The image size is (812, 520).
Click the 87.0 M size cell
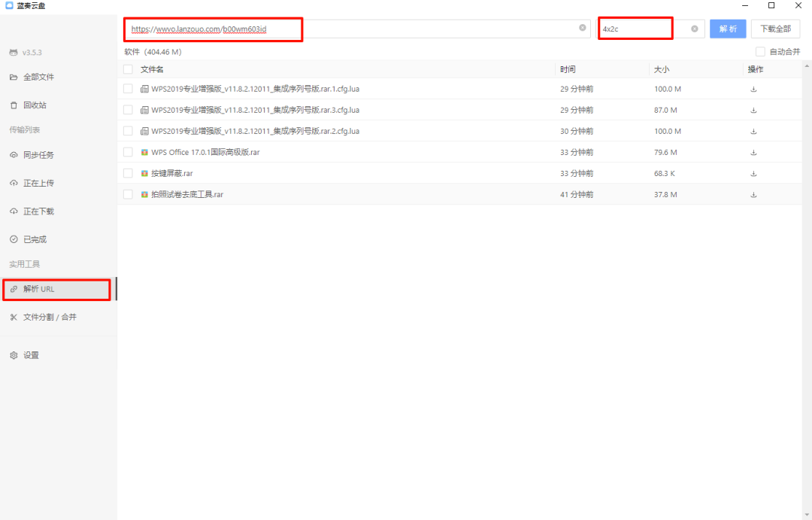pos(665,110)
